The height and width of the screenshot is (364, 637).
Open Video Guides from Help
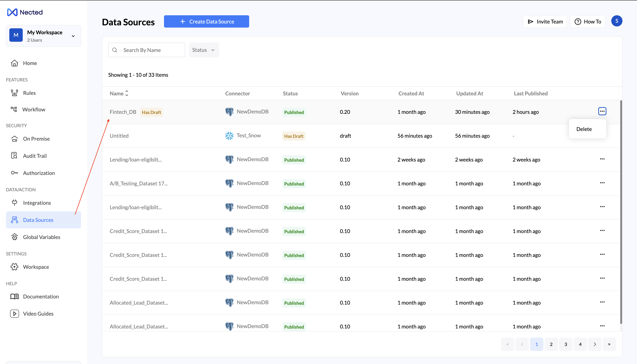point(38,314)
